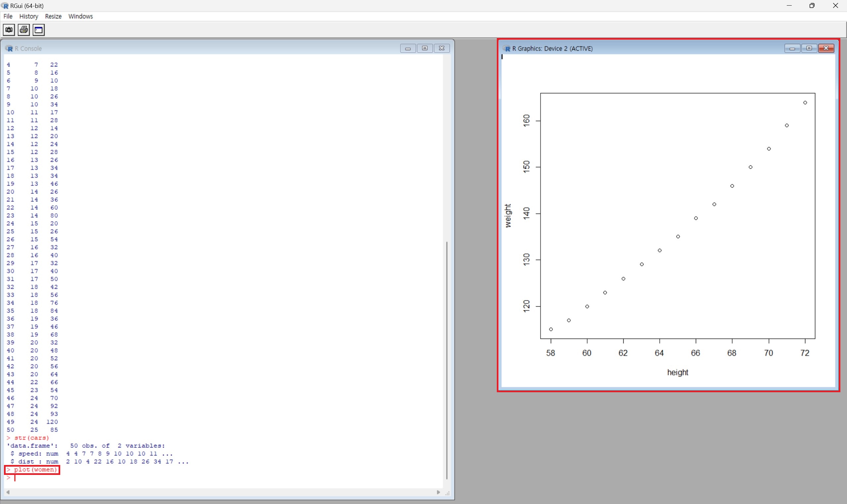Click the console horizontal scroll right arrow

coord(439,492)
